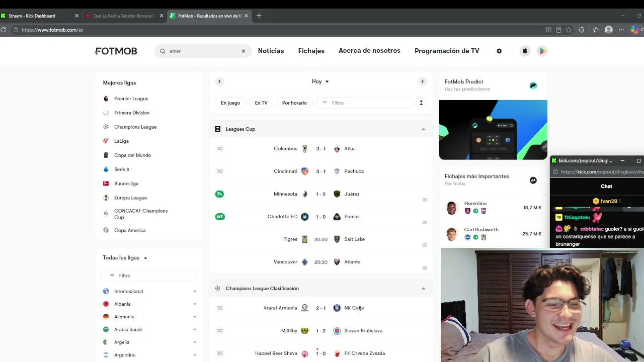The image size is (644, 362).
Task: Open Carl Rushworth transfer entry
Action: pos(493,234)
